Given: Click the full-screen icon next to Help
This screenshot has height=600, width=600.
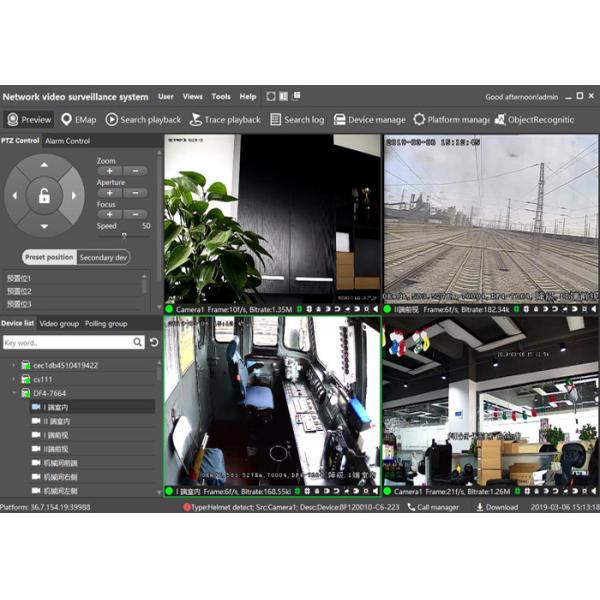Looking at the screenshot, I should point(271,96).
